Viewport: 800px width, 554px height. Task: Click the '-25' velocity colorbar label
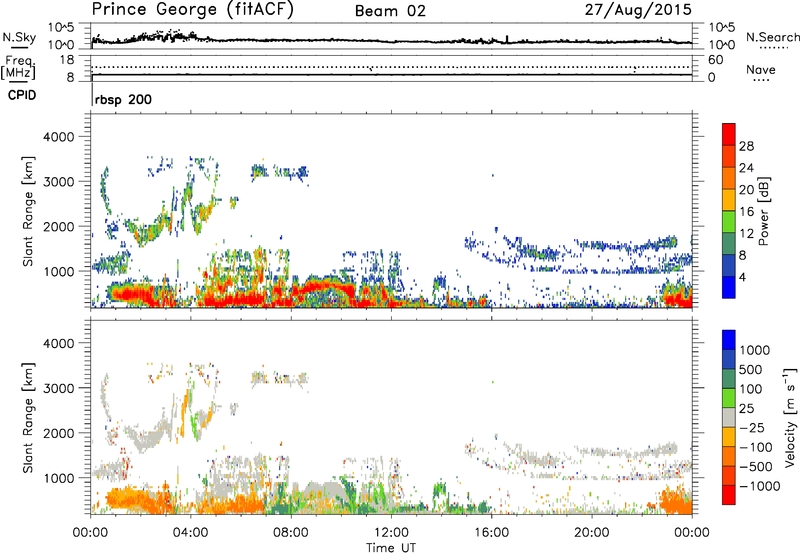pos(752,427)
